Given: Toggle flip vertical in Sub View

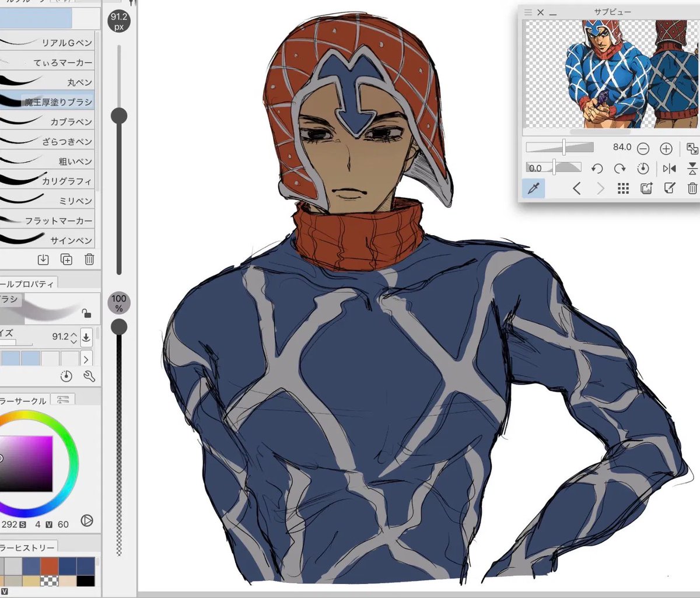Looking at the screenshot, I should click(x=692, y=169).
